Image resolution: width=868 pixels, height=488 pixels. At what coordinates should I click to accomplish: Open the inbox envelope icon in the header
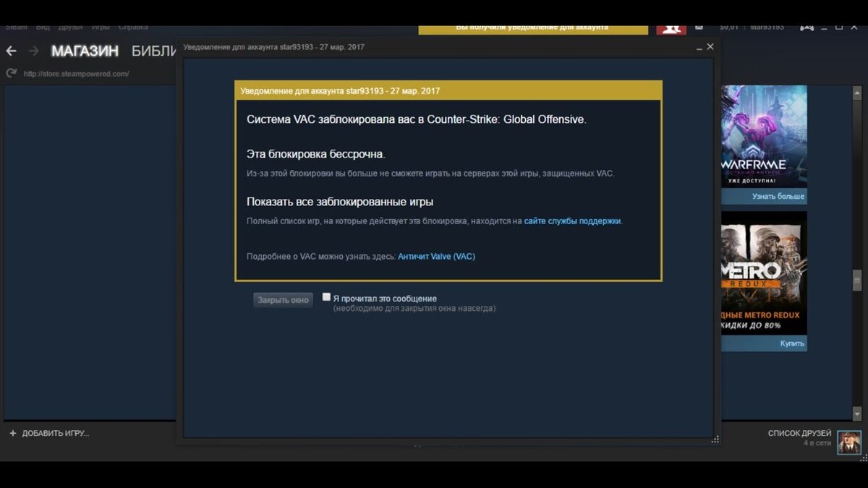click(699, 27)
